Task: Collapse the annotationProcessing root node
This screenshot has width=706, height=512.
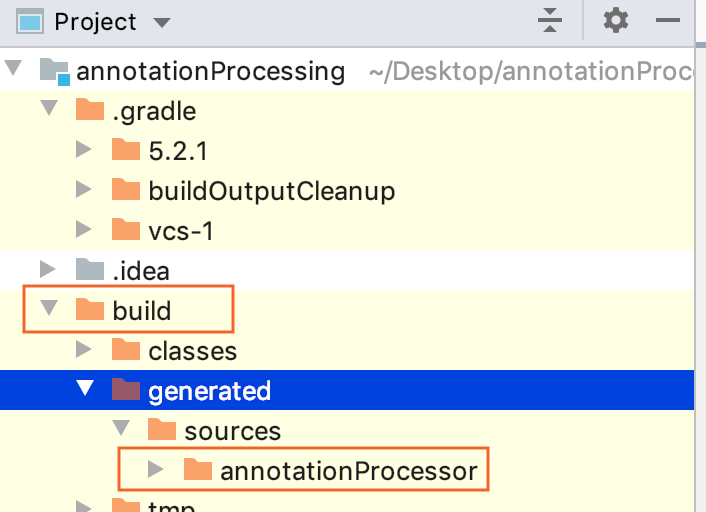Action: [x=14, y=70]
